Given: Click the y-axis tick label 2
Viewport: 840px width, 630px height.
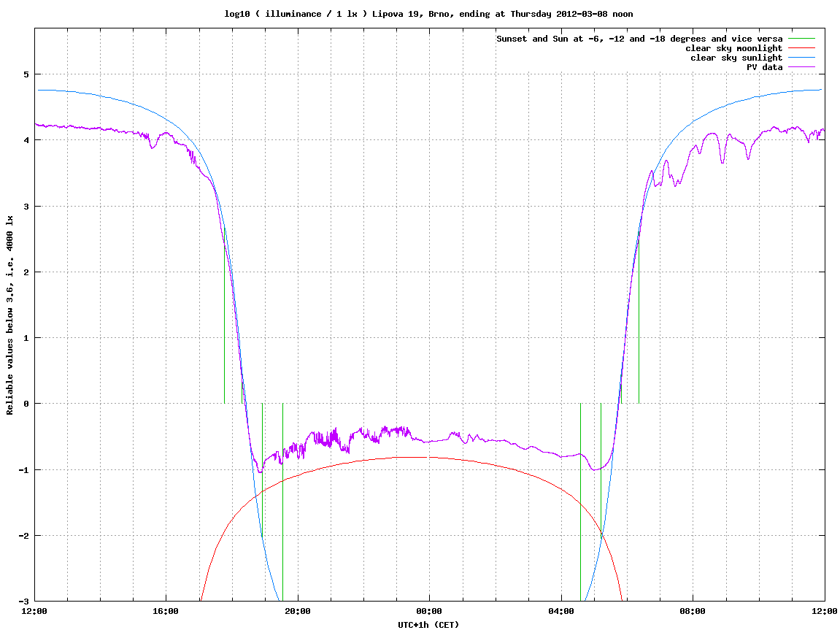Looking at the screenshot, I should [26, 272].
